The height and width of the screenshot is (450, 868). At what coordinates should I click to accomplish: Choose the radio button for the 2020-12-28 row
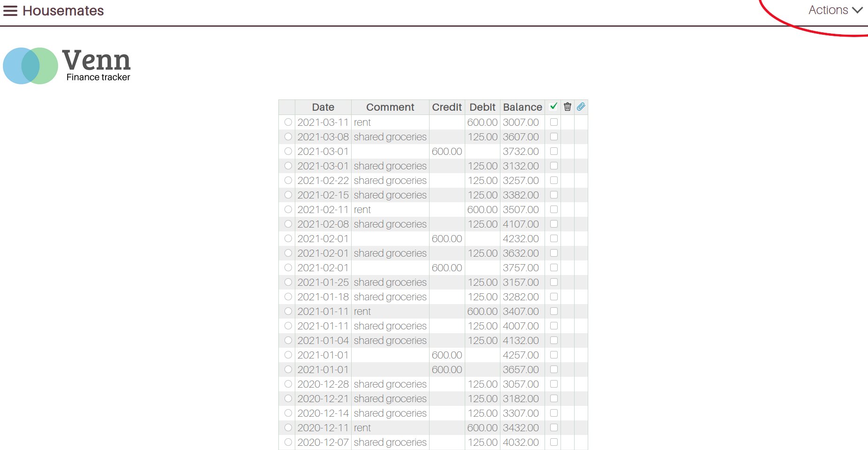[288, 384]
